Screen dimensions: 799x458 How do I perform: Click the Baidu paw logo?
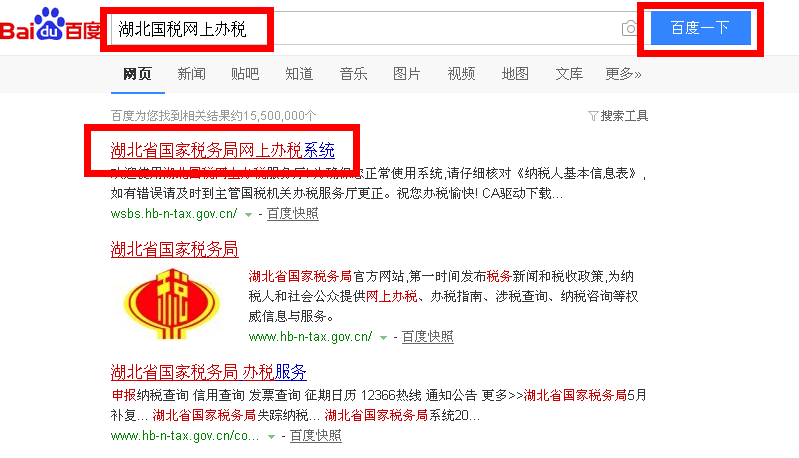click(x=49, y=24)
